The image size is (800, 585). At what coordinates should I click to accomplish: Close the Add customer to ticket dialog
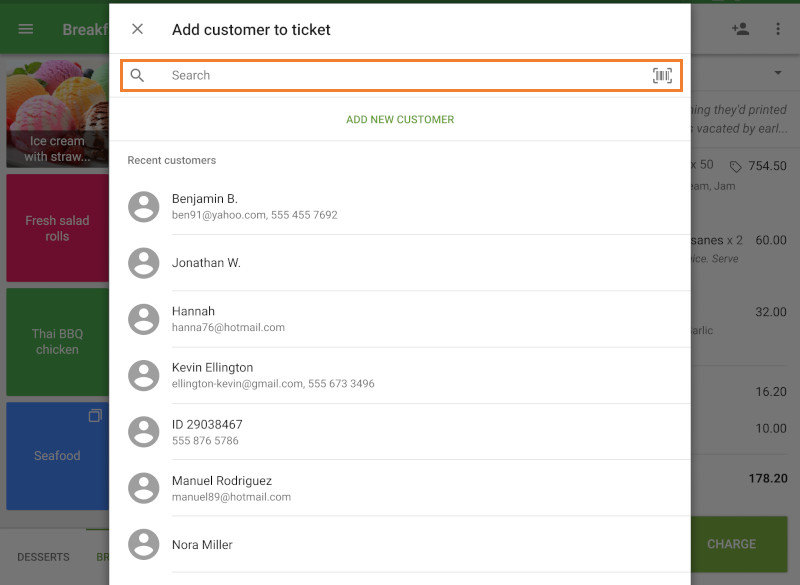point(138,29)
